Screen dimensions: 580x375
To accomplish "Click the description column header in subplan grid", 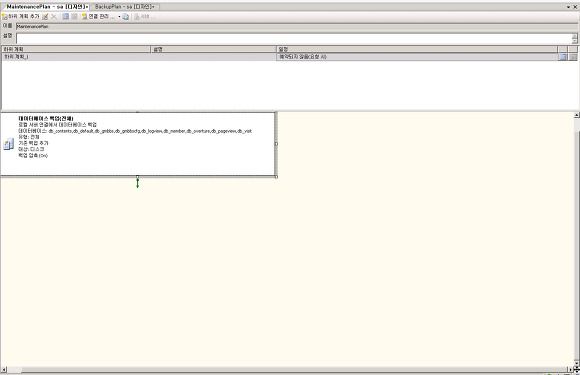I will tap(213, 49).
